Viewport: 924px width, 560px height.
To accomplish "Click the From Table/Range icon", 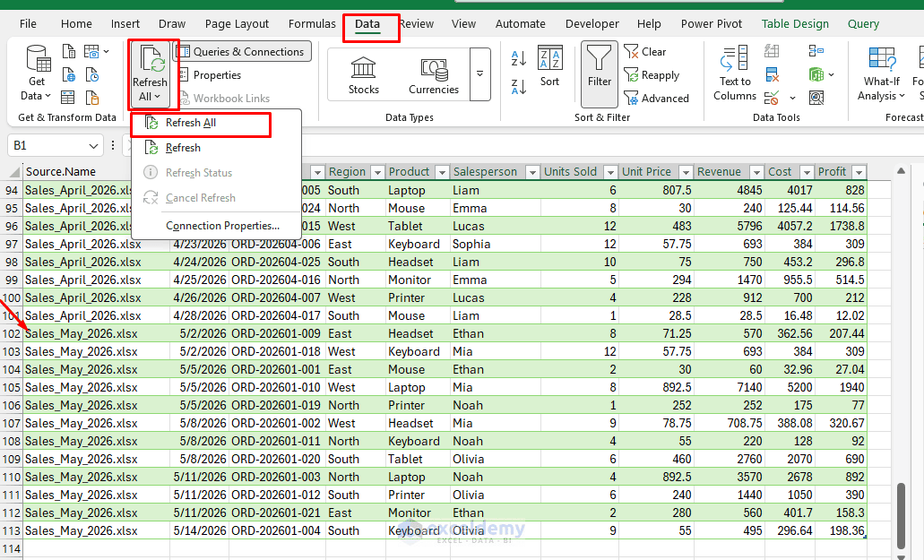I will pyautogui.click(x=69, y=97).
